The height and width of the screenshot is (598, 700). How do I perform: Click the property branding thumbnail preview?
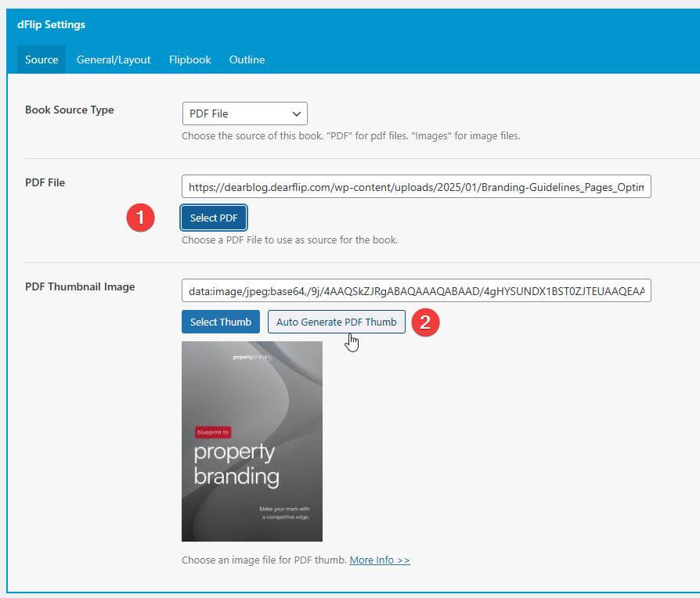tap(251, 441)
